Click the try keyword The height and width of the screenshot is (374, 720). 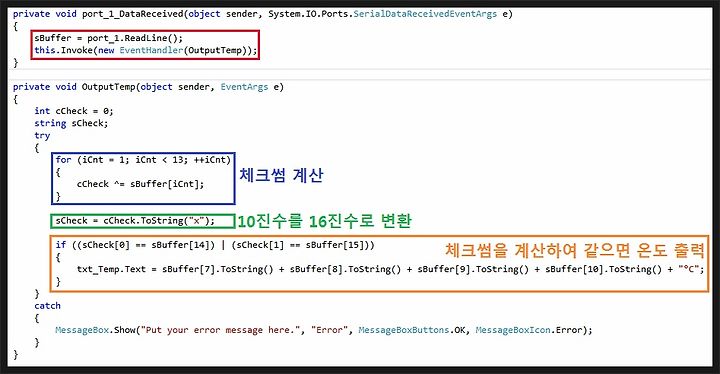point(42,136)
